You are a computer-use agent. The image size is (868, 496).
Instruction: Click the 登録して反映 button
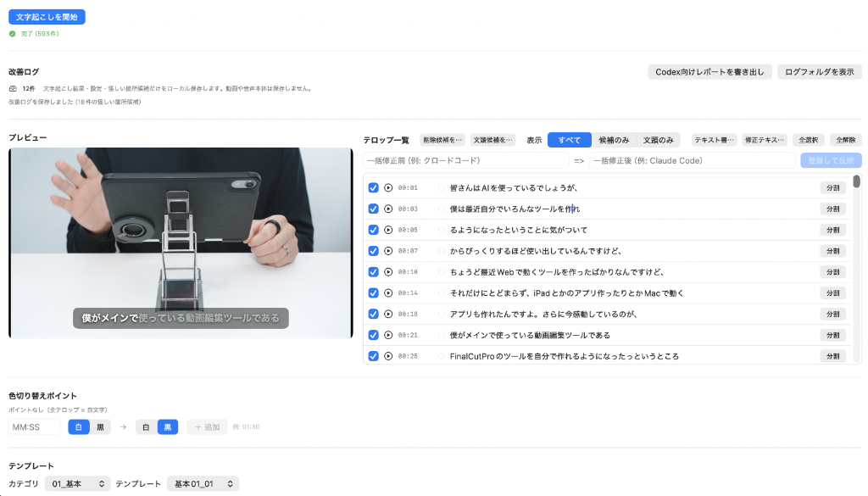(x=831, y=160)
